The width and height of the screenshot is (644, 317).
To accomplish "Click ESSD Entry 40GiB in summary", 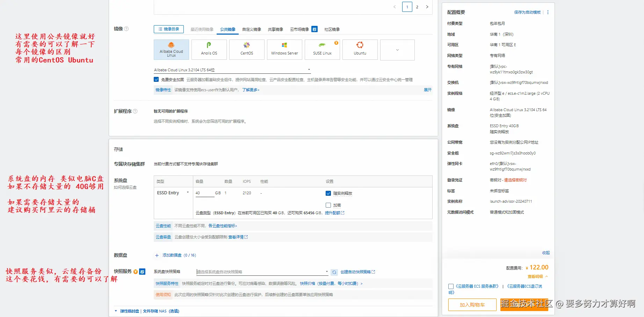I will tap(504, 126).
